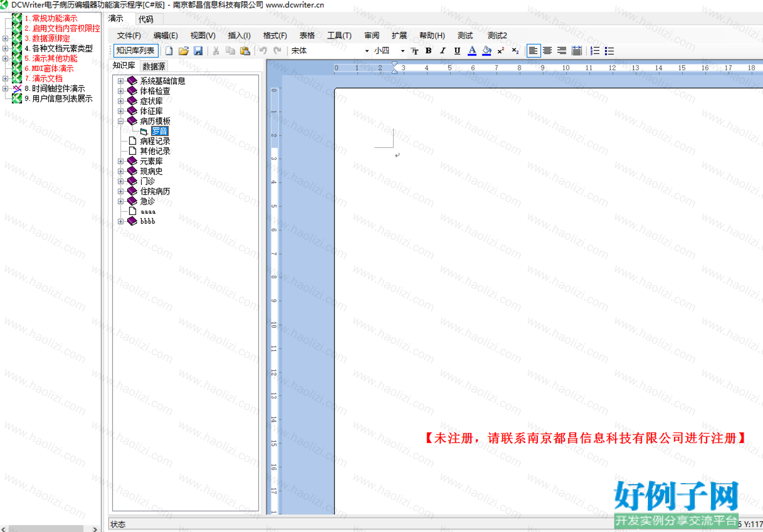763x532 pixels.
Task: Click the Cut scissors icon
Action: [x=216, y=51]
